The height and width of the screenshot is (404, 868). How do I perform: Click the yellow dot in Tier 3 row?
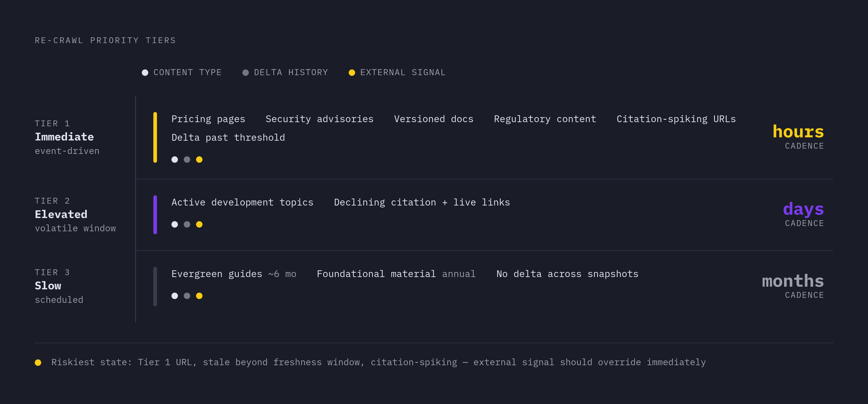199,296
